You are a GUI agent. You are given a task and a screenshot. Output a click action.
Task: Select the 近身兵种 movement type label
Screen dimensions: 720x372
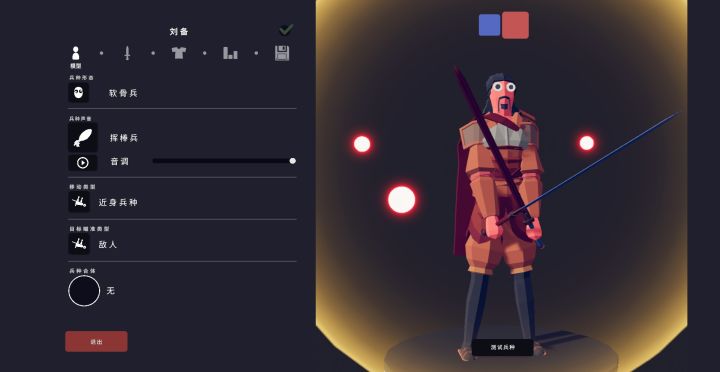coord(118,203)
